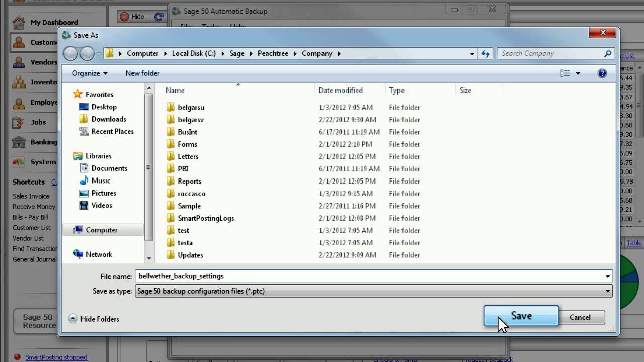
Task: Open Sales Invoice shortcut in Sage window
Action: [x=31, y=196]
